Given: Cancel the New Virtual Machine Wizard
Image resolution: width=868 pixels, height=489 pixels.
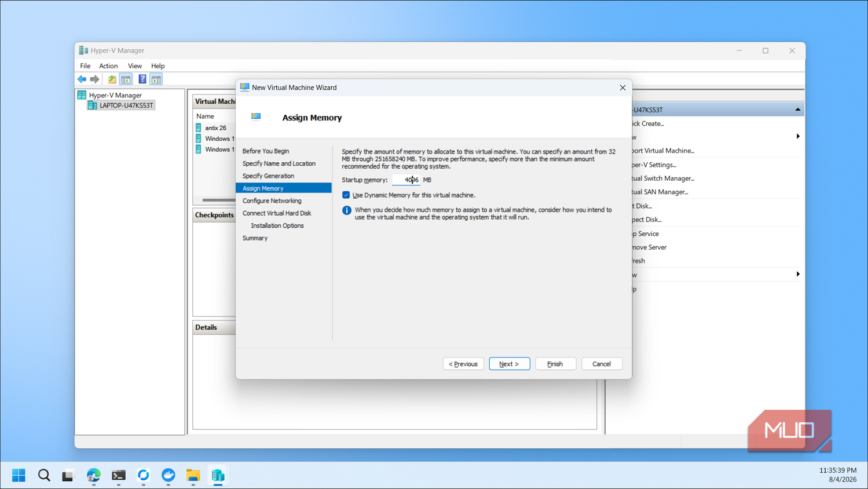Looking at the screenshot, I should [602, 364].
